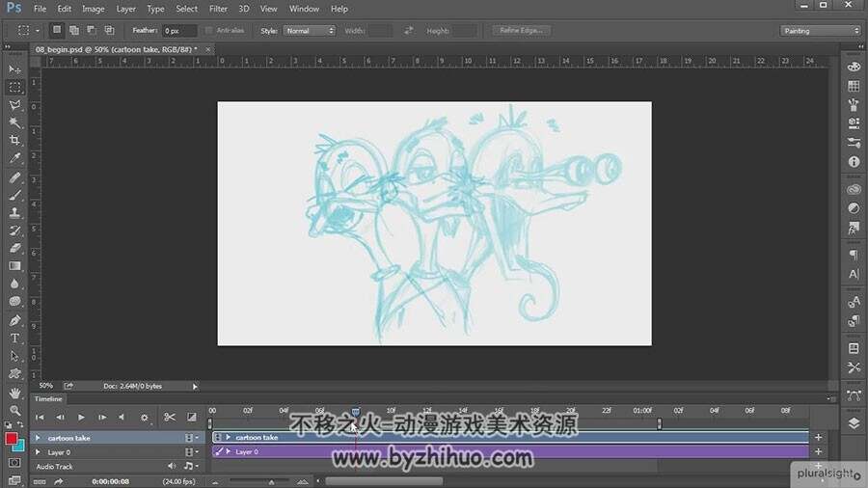The height and width of the screenshot is (488, 868).
Task: Select the Pen tool
Action: (x=14, y=320)
